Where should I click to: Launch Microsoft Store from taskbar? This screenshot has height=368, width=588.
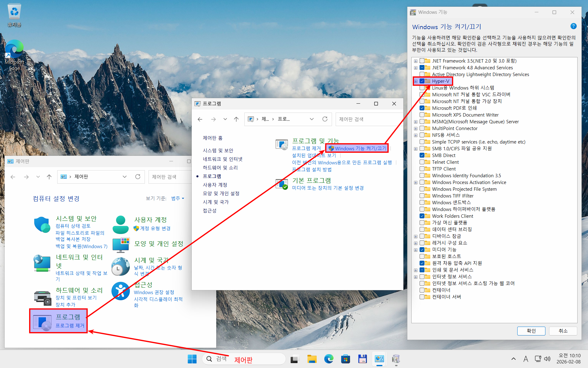pos(345,359)
